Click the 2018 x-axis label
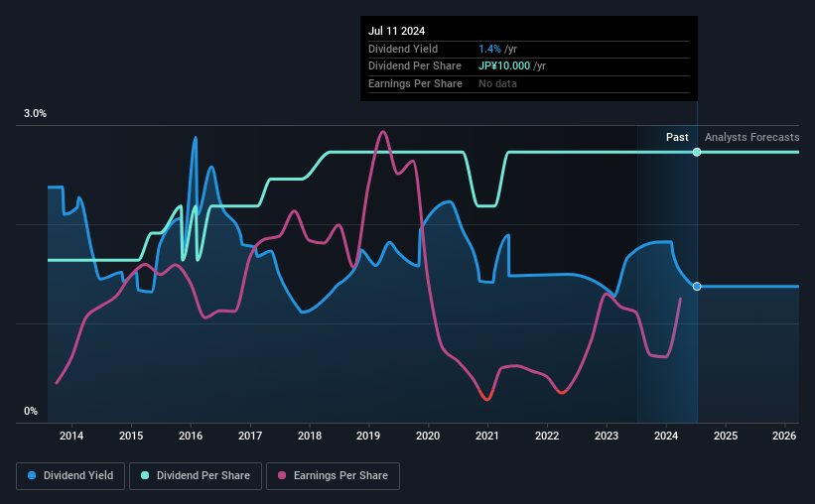Screen dimensions: 815x504 (310, 436)
